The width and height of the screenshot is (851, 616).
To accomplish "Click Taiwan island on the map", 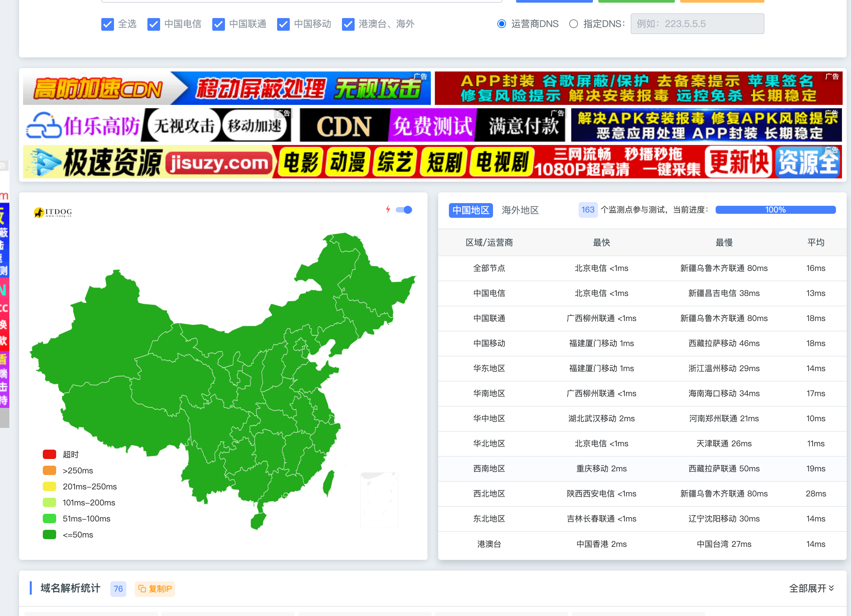I will tap(328, 484).
